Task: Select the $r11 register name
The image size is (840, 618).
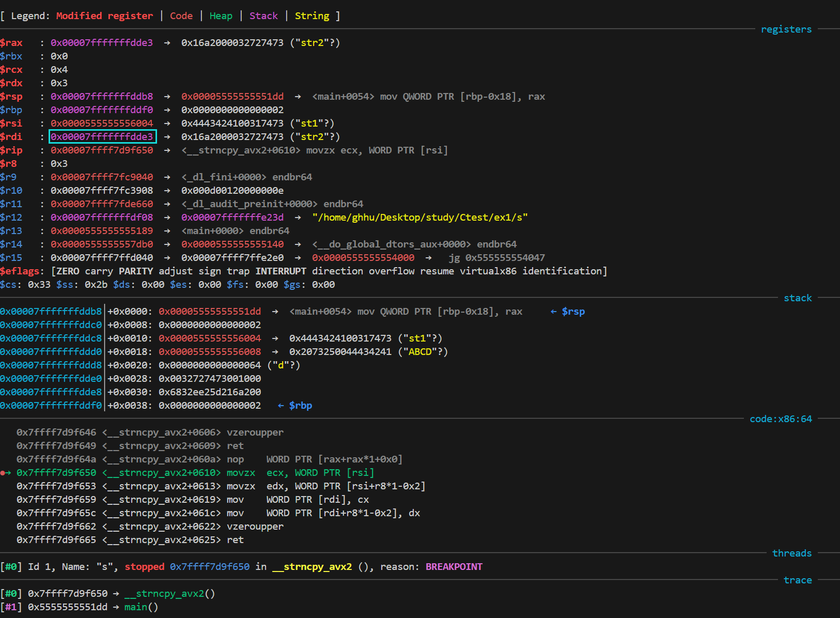Action: click(x=11, y=204)
